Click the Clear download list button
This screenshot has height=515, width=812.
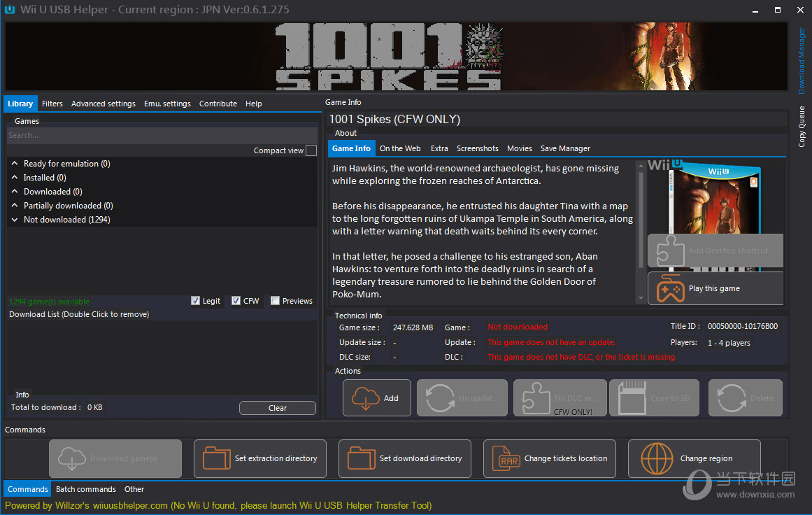tap(278, 408)
